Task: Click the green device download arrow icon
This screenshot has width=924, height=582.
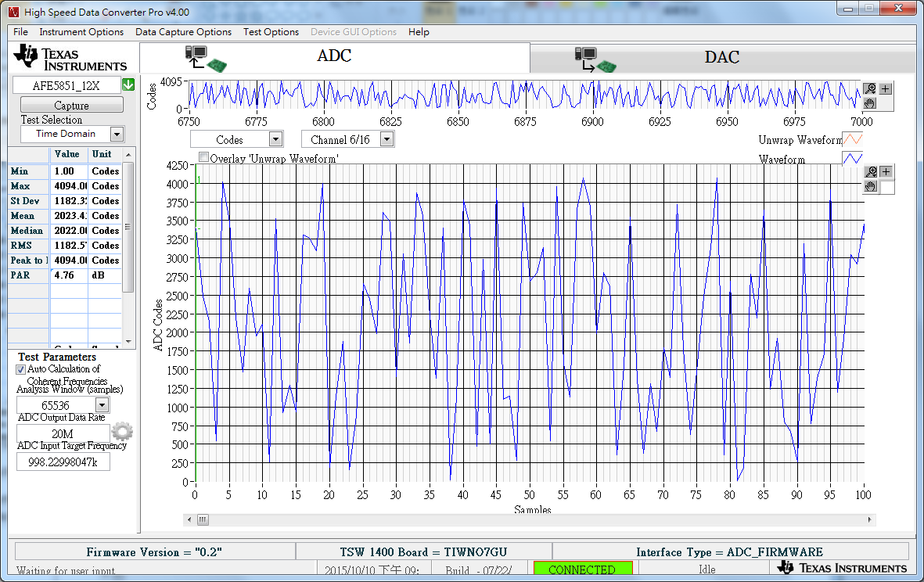Action: 128,84
